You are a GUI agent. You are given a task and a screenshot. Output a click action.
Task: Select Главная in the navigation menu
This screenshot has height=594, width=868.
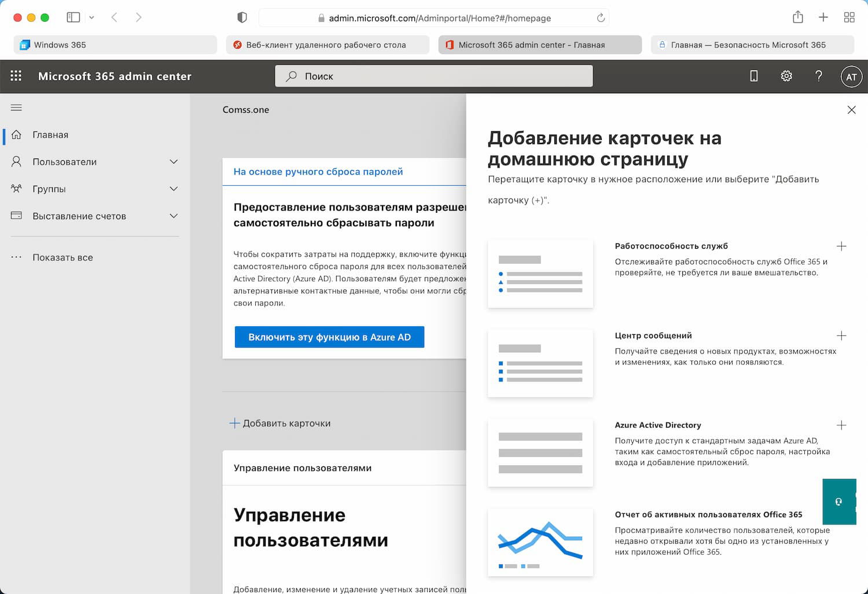(50, 135)
